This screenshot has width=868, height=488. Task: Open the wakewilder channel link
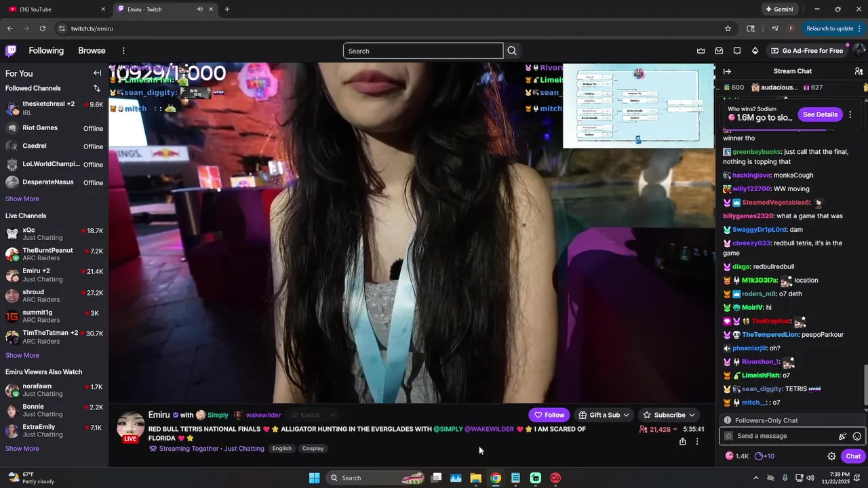[x=263, y=415]
